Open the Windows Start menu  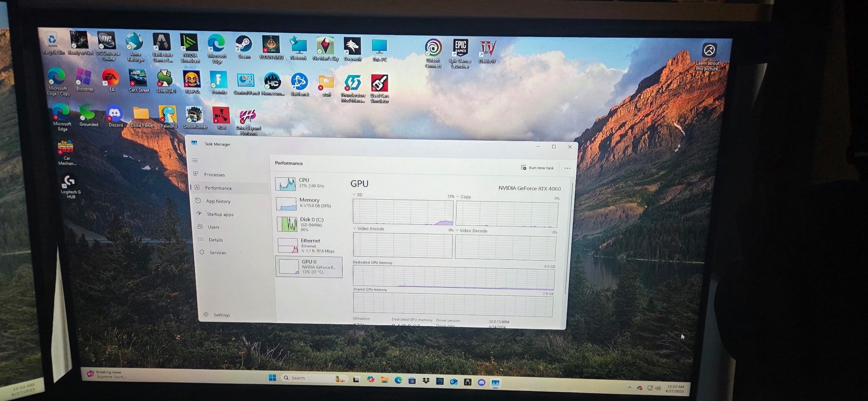tap(273, 377)
